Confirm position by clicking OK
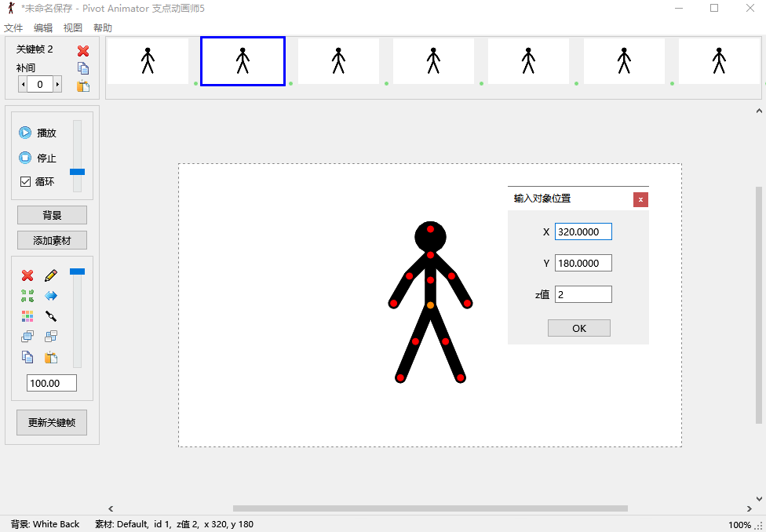The width and height of the screenshot is (766, 532). (x=578, y=327)
